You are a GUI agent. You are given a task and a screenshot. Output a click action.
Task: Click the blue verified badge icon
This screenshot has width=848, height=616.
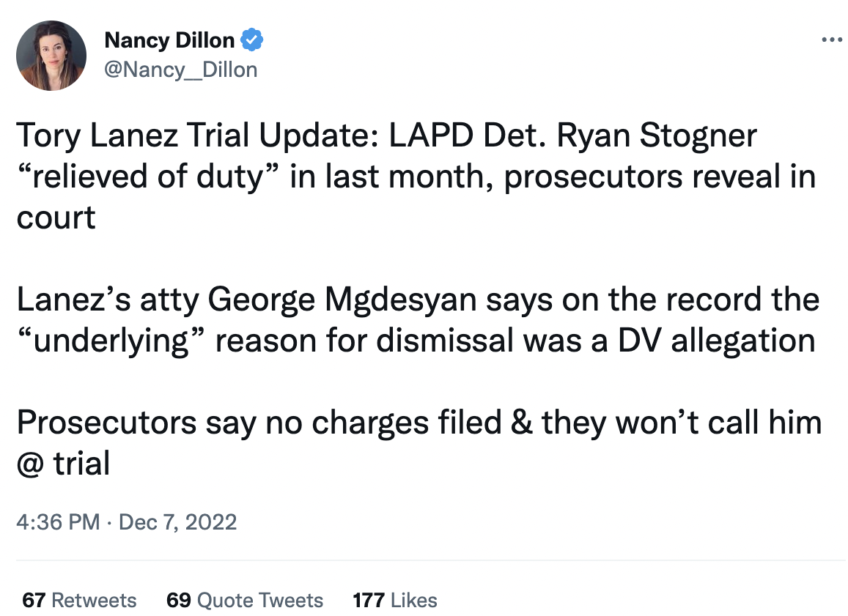pos(251,40)
